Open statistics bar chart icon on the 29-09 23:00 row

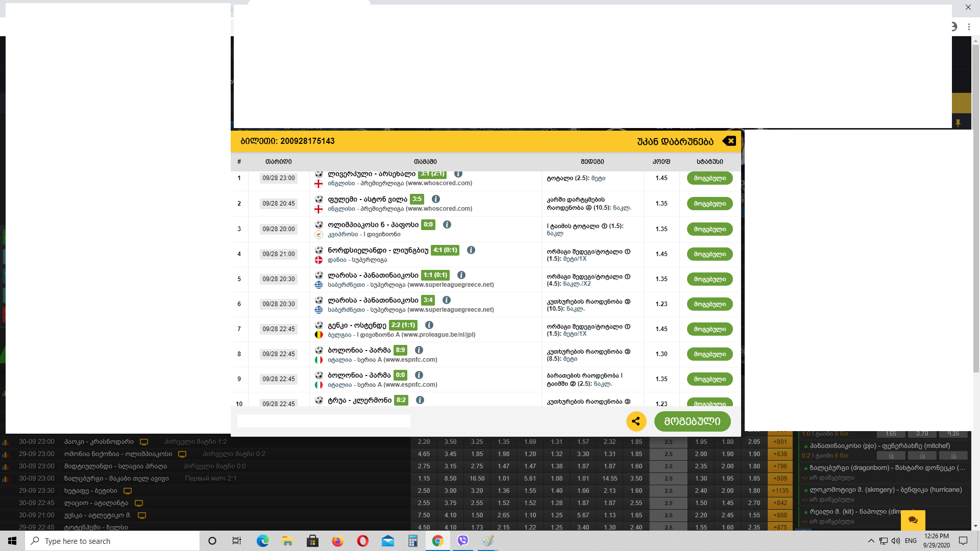point(5,454)
